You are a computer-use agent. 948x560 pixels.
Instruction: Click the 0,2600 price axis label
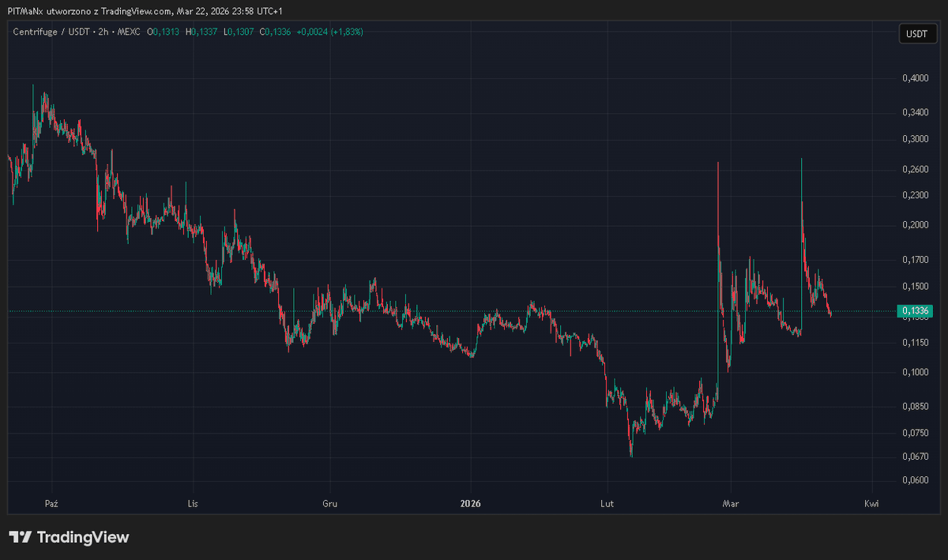tap(916, 169)
